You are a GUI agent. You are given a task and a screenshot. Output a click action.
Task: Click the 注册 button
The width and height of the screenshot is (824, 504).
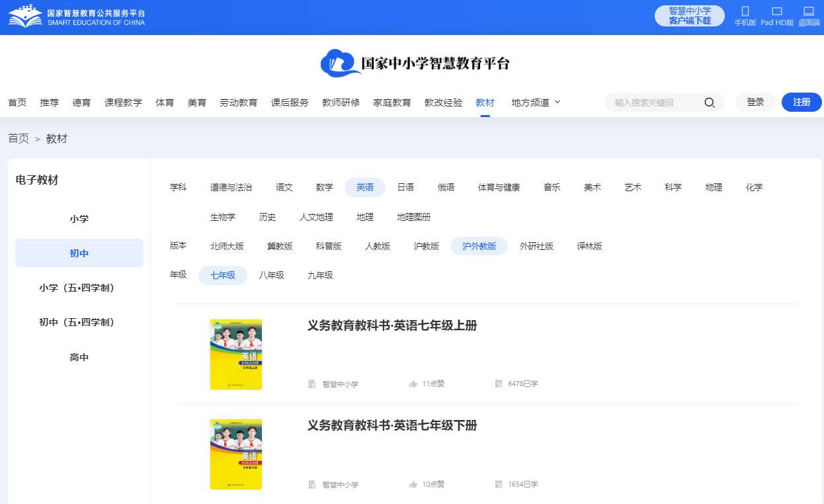click(802, 102)
